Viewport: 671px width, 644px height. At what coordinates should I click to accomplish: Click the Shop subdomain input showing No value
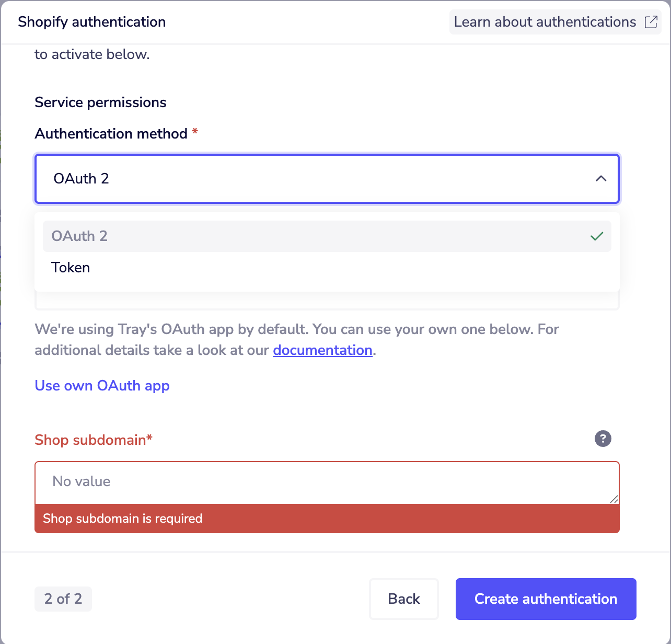tap(327, 481)
